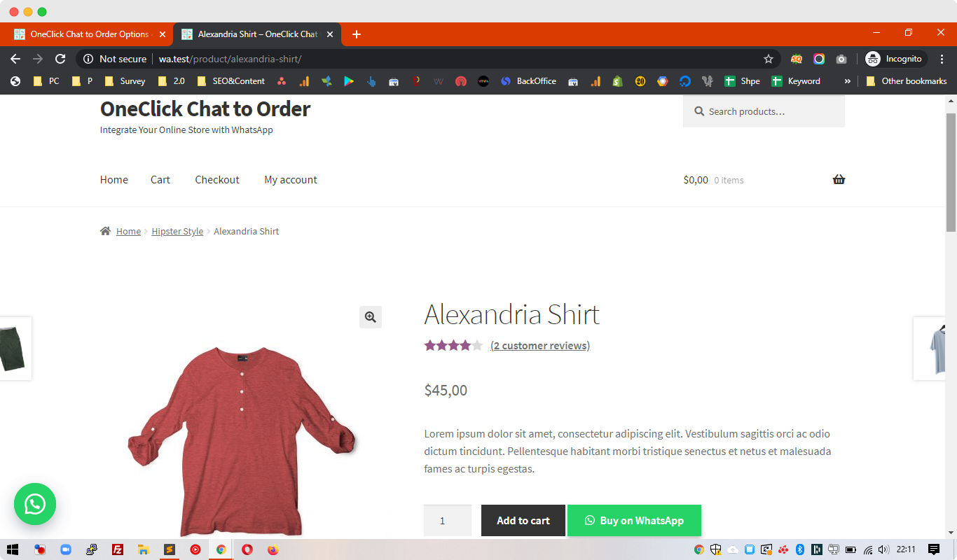
Task: Open the Shopify bookmark icon
Action: click(617, 80)
